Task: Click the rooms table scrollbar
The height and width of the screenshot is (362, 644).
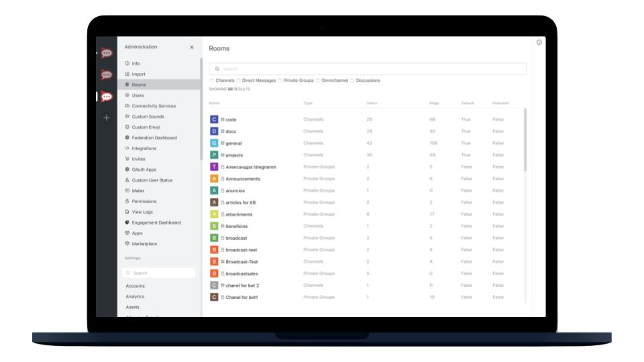Action: pyautogui.click(x=525, y=139)
